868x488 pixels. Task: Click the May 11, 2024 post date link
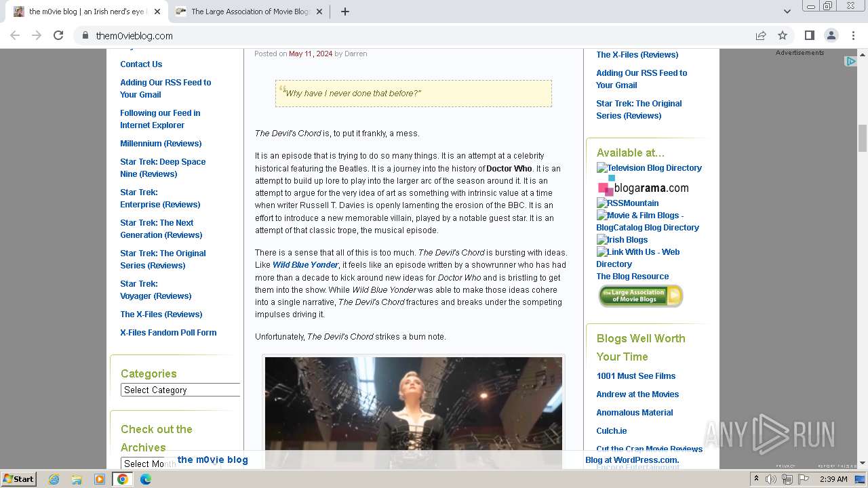click(x=311, y=54)
